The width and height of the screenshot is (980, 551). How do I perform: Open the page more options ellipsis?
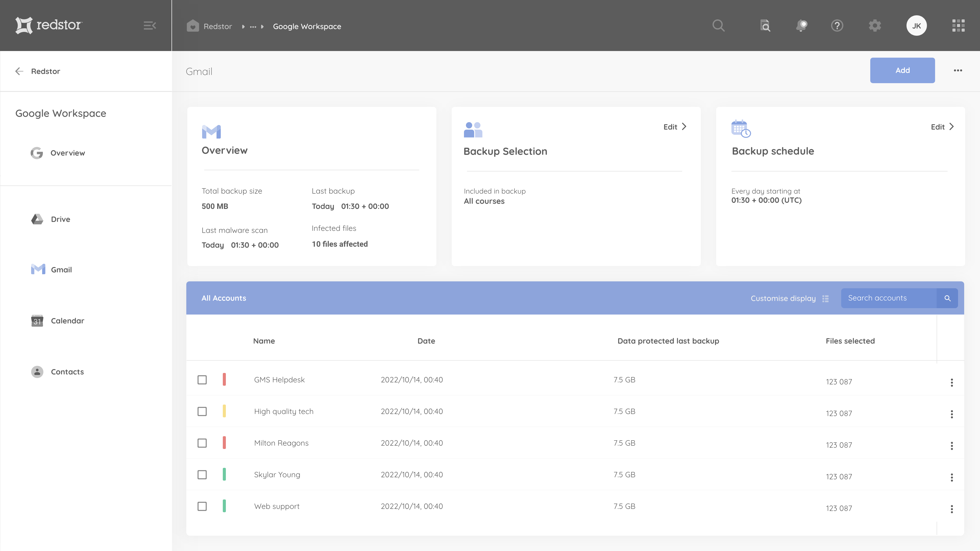958,70
